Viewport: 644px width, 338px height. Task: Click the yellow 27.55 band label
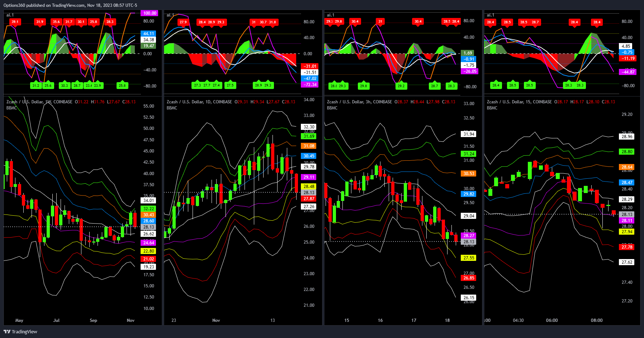point(469,258)
